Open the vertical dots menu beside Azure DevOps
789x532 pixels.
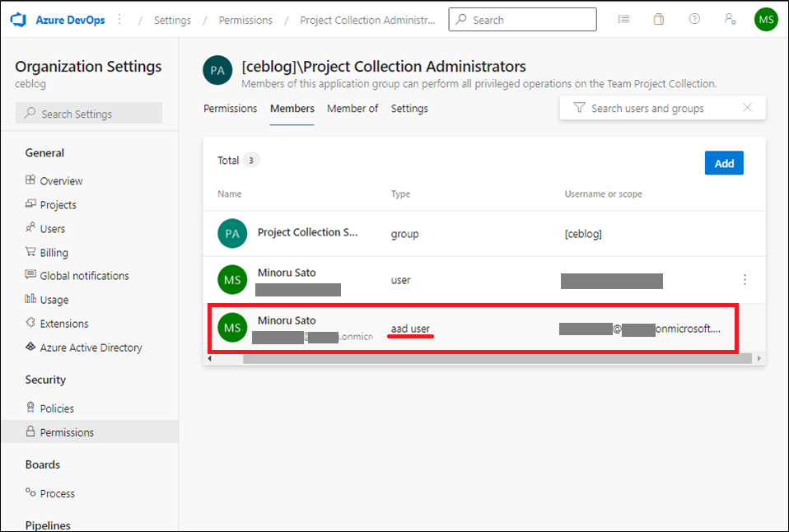tap(119, 19)
